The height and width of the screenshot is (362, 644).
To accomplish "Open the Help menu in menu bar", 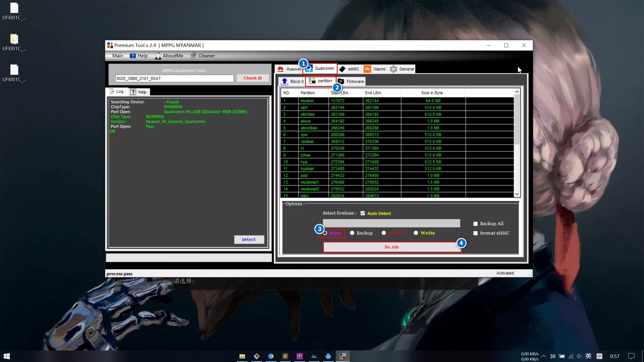I will click(x=139, y=56).
